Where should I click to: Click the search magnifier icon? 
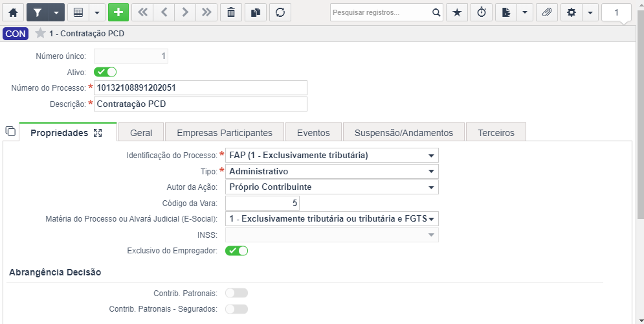click(436, 12)
